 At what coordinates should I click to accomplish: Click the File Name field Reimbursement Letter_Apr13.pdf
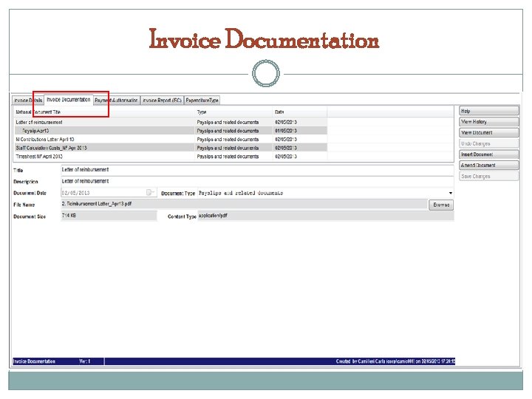[244, 204]
